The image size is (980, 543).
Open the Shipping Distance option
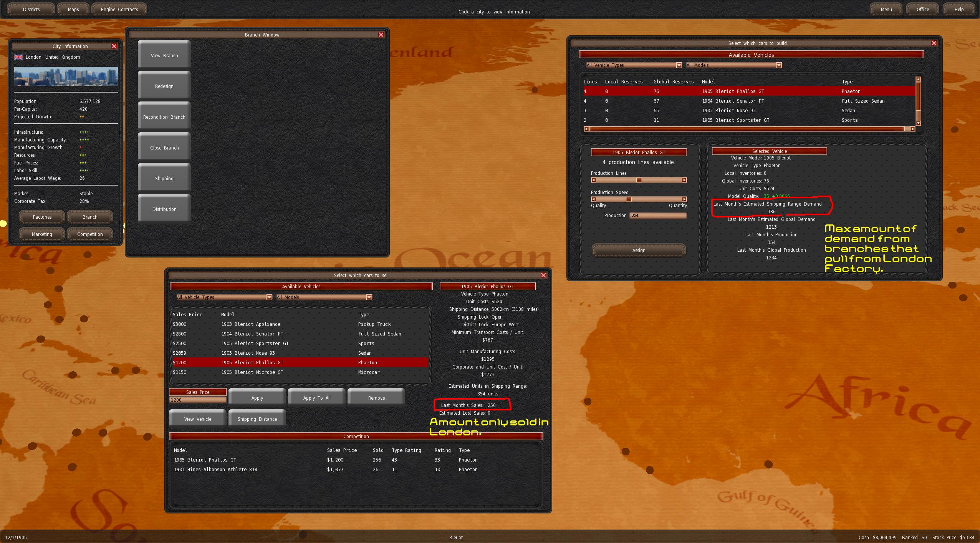(x=257, y=419)
